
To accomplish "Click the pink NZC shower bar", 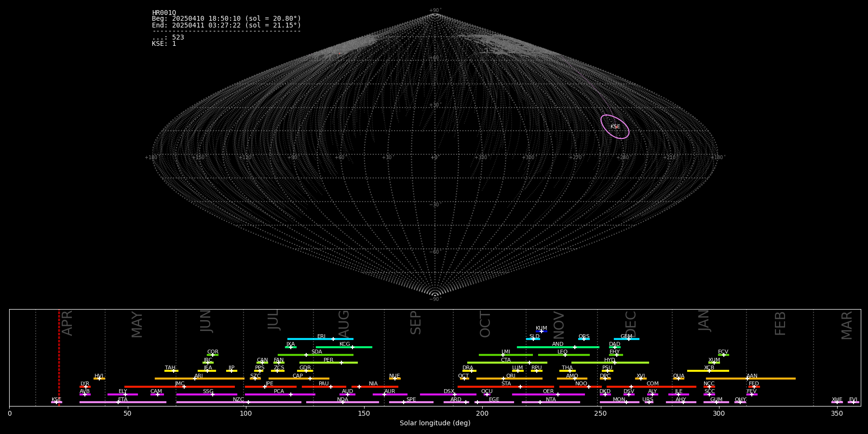I will point(239,402).
